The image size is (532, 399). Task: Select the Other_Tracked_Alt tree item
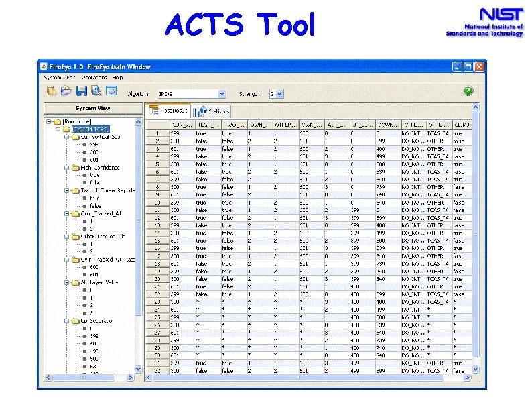click(x=103, y=236)
